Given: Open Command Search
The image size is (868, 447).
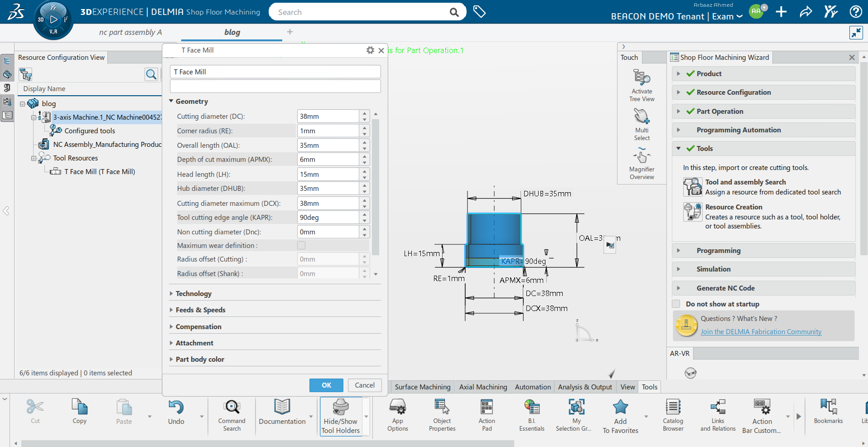Looking at the screenshot, I should point(232,415).
